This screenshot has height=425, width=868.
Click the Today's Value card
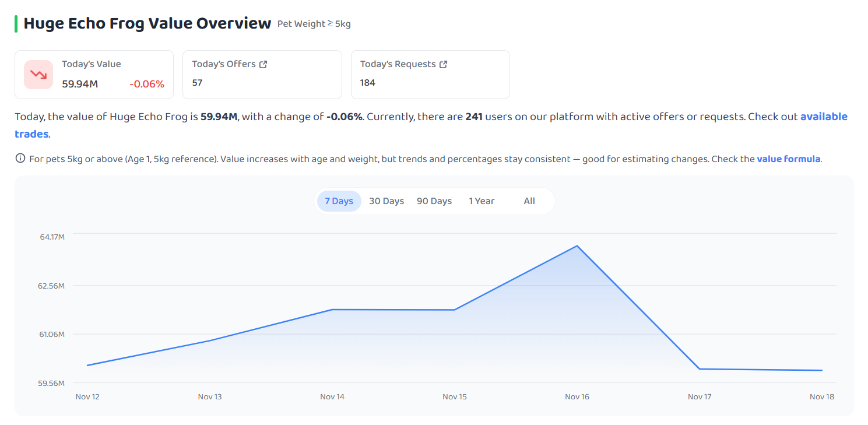click(94, 75)
